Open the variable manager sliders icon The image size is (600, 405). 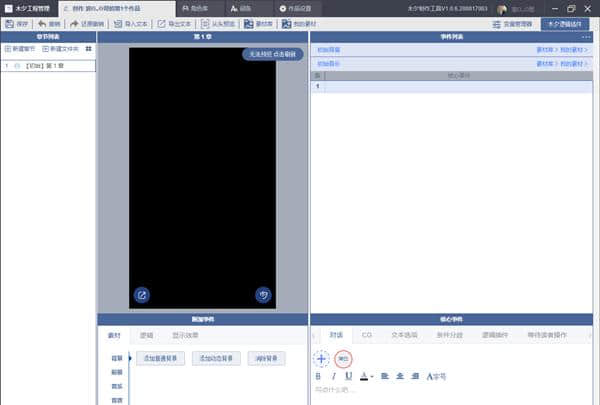point(497,24)
